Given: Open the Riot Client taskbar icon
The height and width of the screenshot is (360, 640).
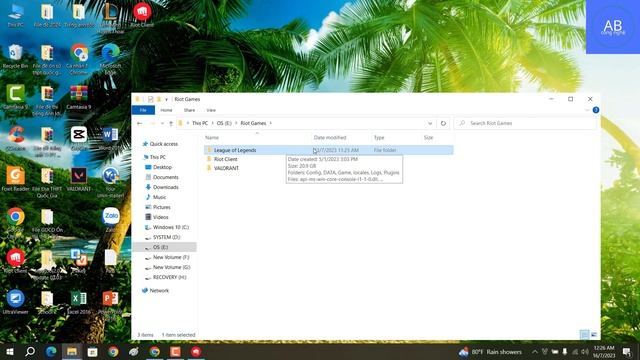Looking at the screenshot, I should pos(196,352).
